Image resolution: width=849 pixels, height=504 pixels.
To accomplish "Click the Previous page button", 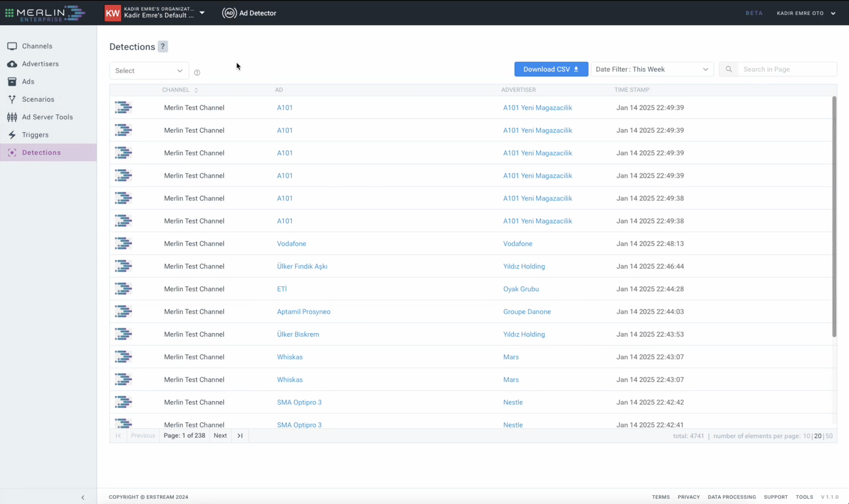I will (143, 435).
